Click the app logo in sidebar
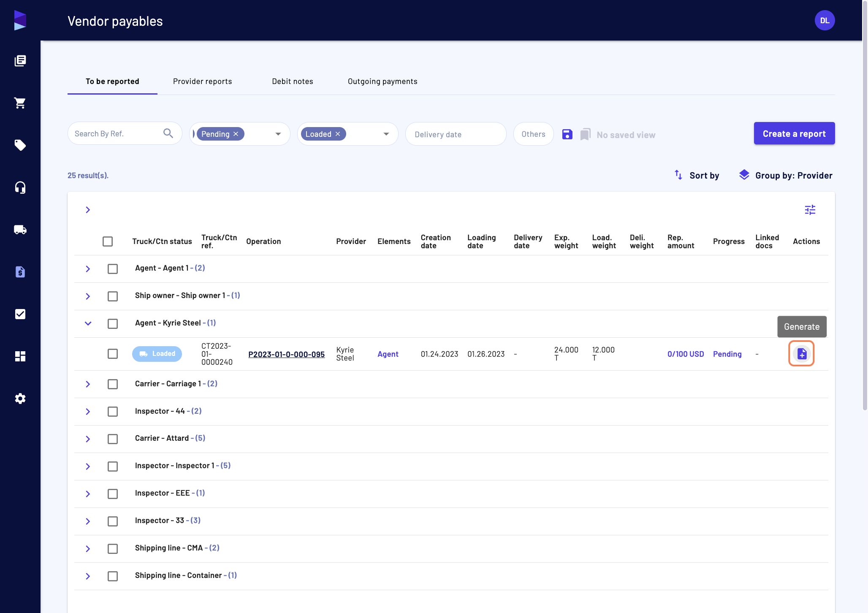The width and height of the screenshot is (868, 613). point(20,20)
